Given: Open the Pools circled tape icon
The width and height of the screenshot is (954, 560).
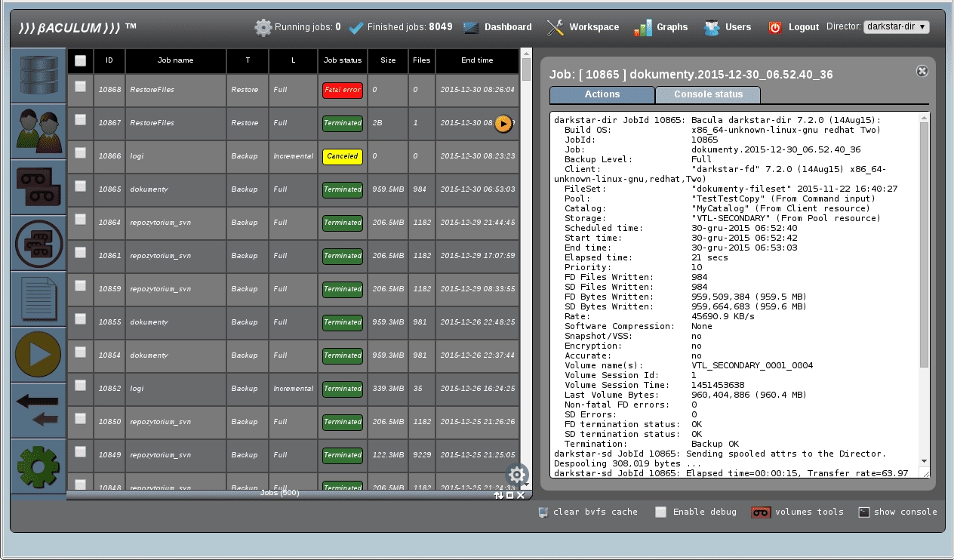Looking at the screenshot, I should tap(38, 243).
